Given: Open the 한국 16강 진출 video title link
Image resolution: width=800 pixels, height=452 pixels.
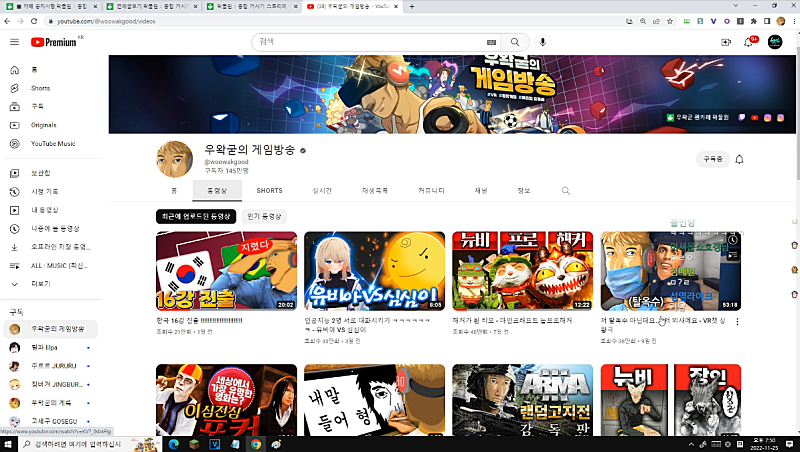Looking at the screenshot, I should (x=199, y=321).
